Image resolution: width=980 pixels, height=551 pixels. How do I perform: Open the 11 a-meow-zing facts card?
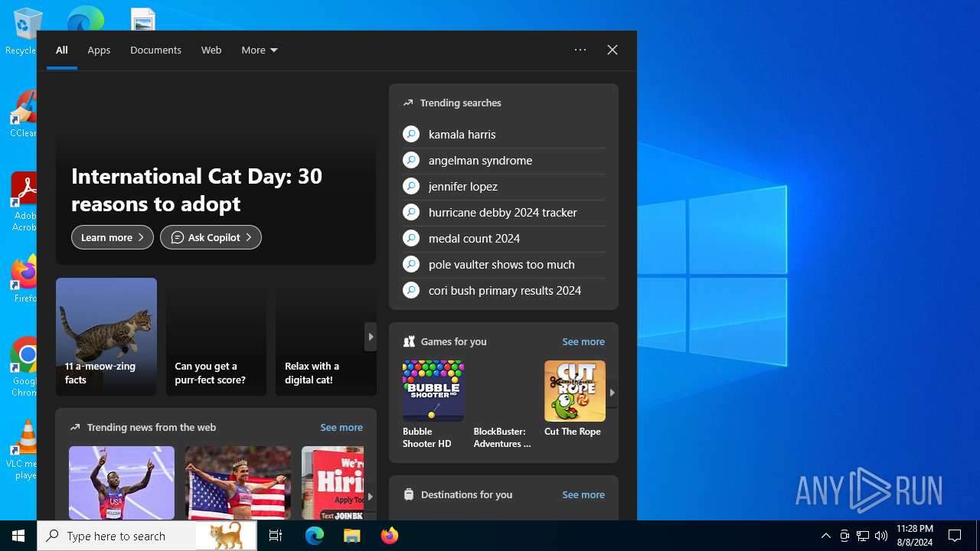point(106,337)
